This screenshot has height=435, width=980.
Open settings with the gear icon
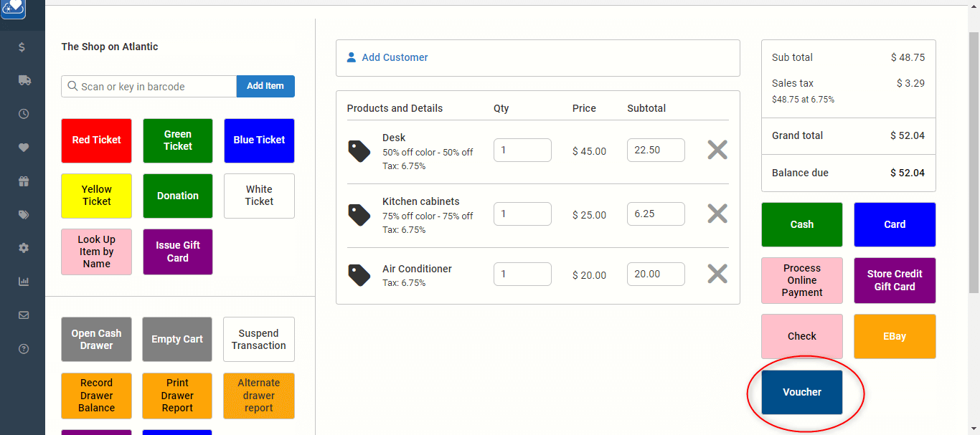23,248
